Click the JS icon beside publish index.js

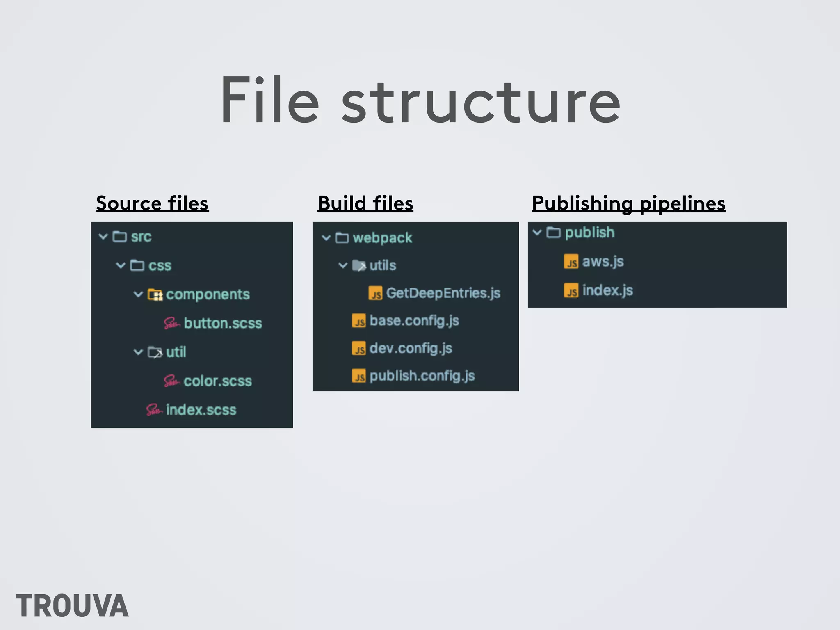coord(571,290)
